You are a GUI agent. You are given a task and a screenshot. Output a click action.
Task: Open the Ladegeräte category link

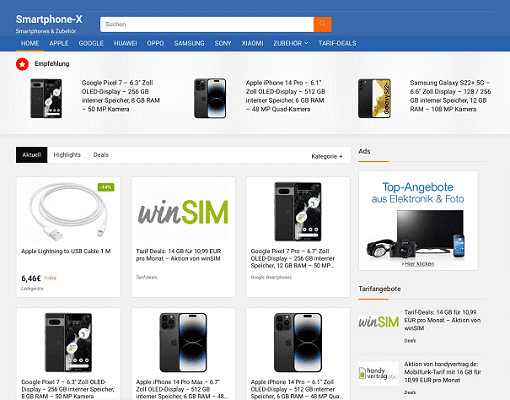(32, 289)
